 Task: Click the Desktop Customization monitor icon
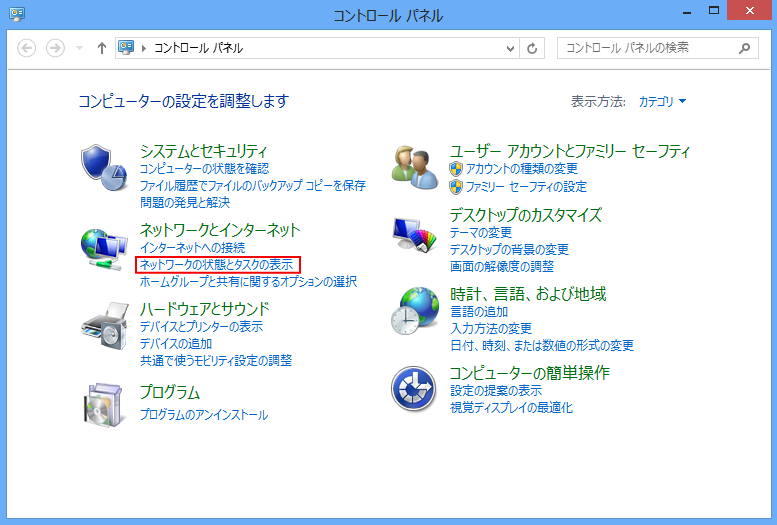click(414, 234)
